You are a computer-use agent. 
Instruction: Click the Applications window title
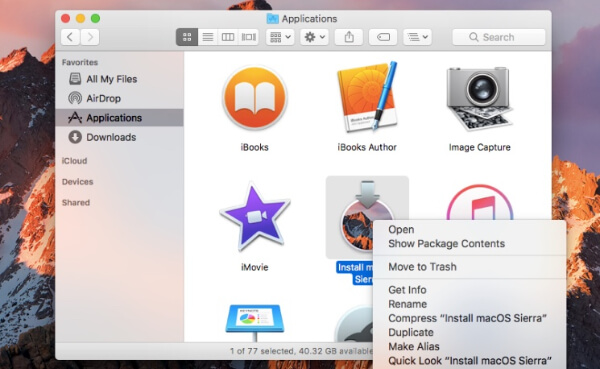pyautogui.click(x=310, y=19)
